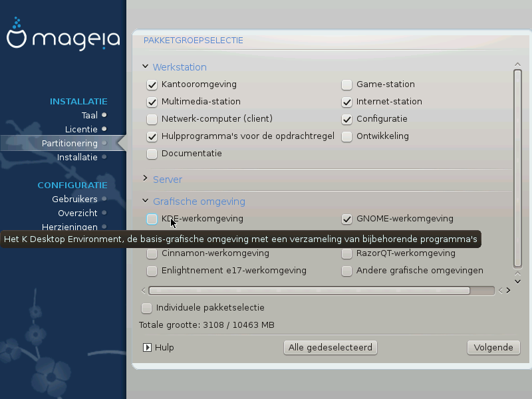Click the arrow at the left end of the horizontal scrollbar
This screenshot has width=532, height=399.
point(144,291)
